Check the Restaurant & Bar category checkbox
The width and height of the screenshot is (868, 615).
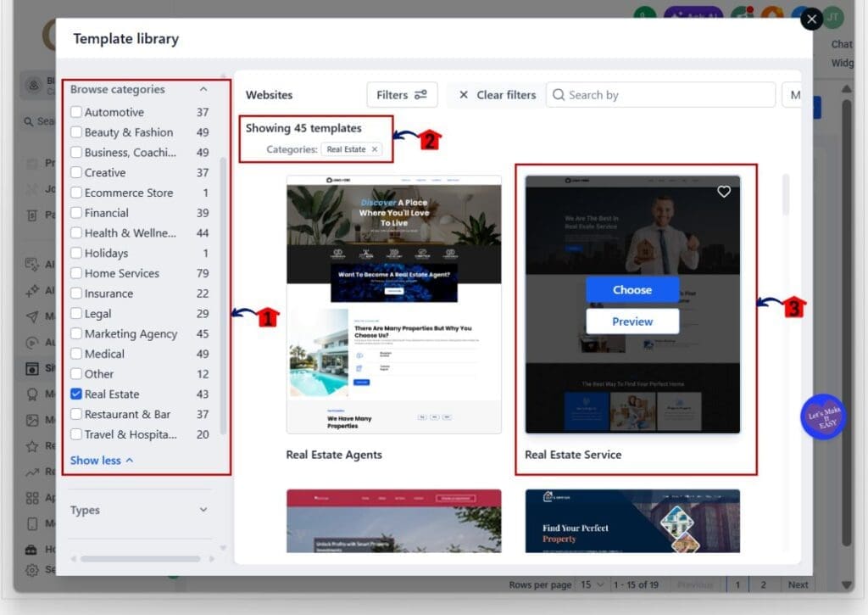(76, 414)
